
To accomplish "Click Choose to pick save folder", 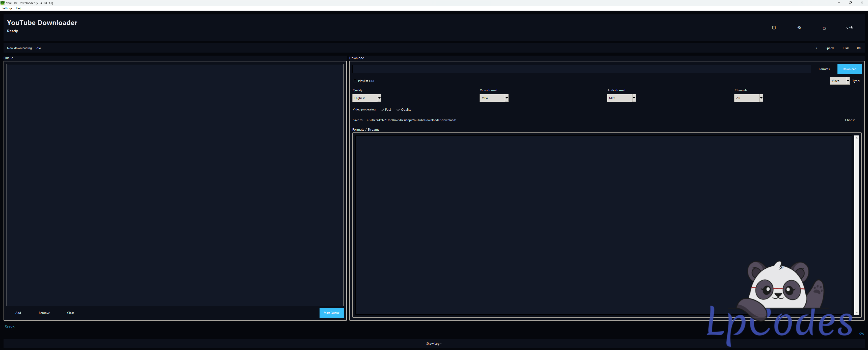I will 850,120.
